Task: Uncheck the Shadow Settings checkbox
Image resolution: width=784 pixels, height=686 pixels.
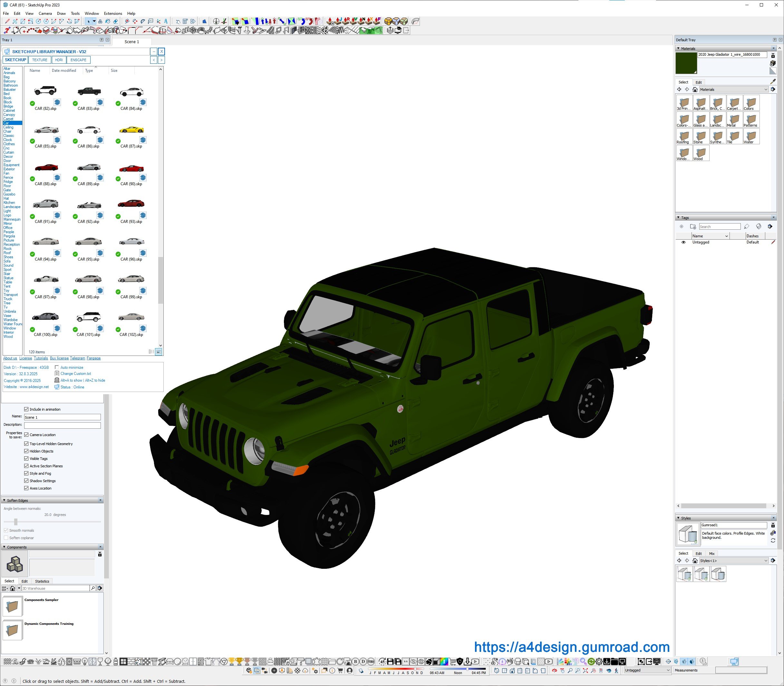Action: [26, 481]
